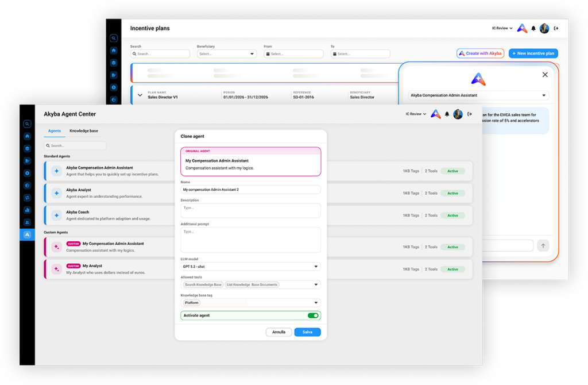Open IC Review dropdown in Agent Center header
This screenshot has height=385, width=588.
click(x=416, y=114)
